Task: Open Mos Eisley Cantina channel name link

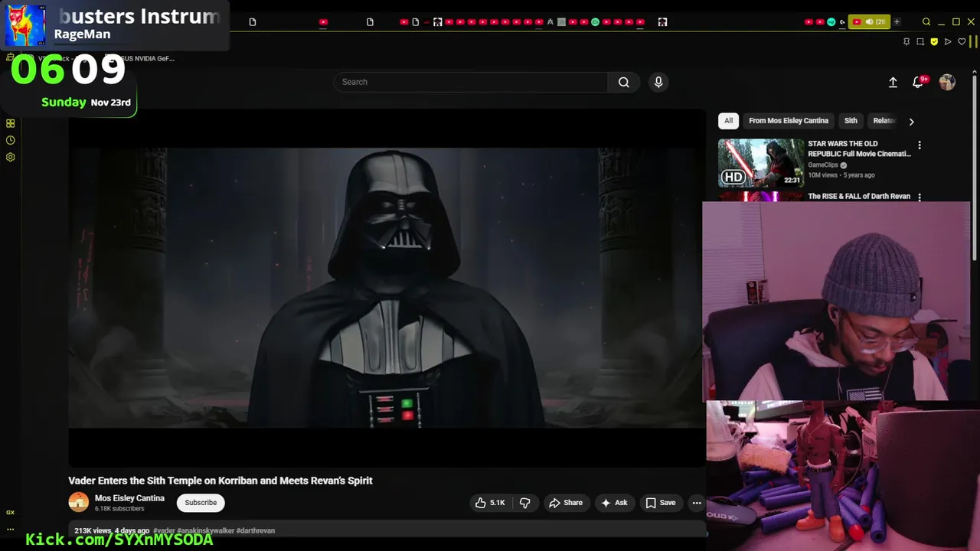Action: pyautogui.click(x=129, y=498)
